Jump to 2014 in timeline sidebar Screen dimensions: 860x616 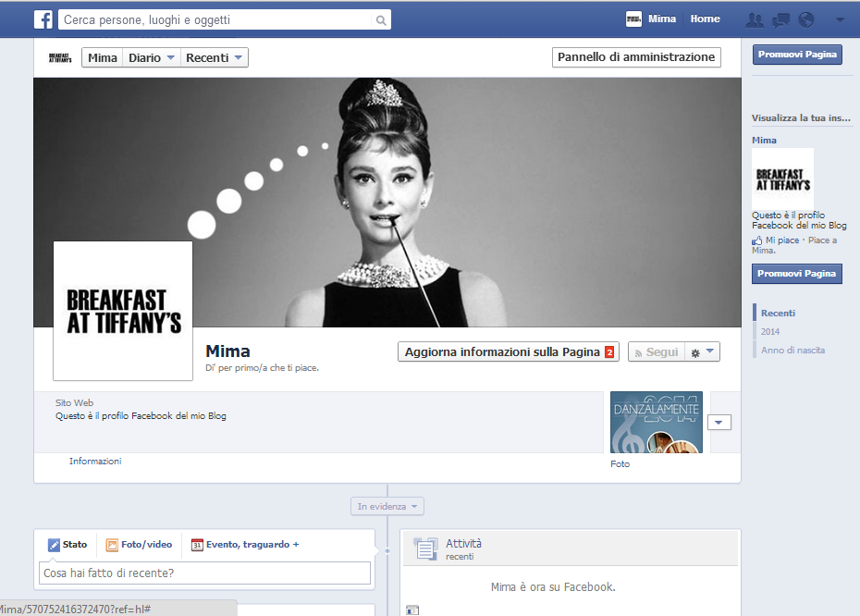tap(770, 332)
